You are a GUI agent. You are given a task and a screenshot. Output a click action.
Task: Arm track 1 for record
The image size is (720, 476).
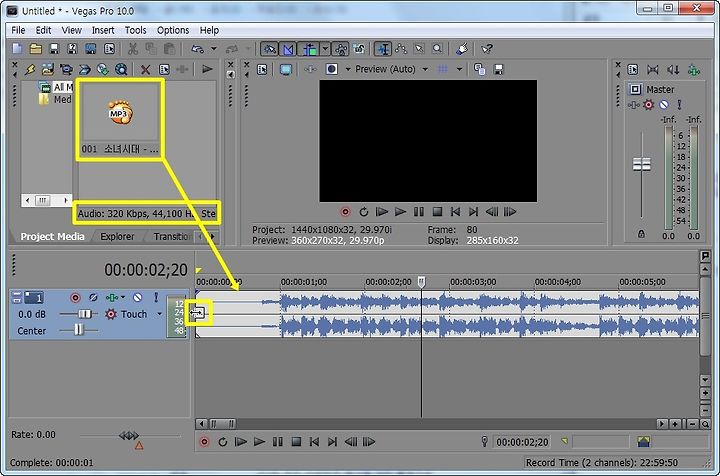(x=75, y=298)
